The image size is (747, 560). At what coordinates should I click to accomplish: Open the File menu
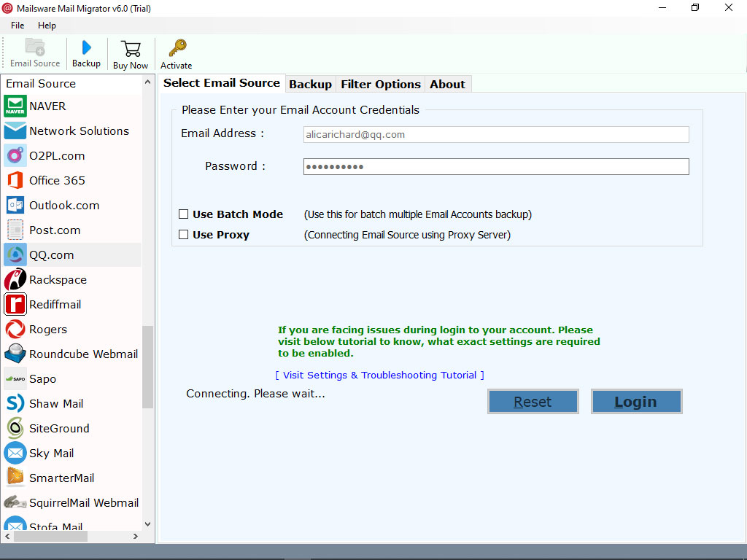click(18, 26)
